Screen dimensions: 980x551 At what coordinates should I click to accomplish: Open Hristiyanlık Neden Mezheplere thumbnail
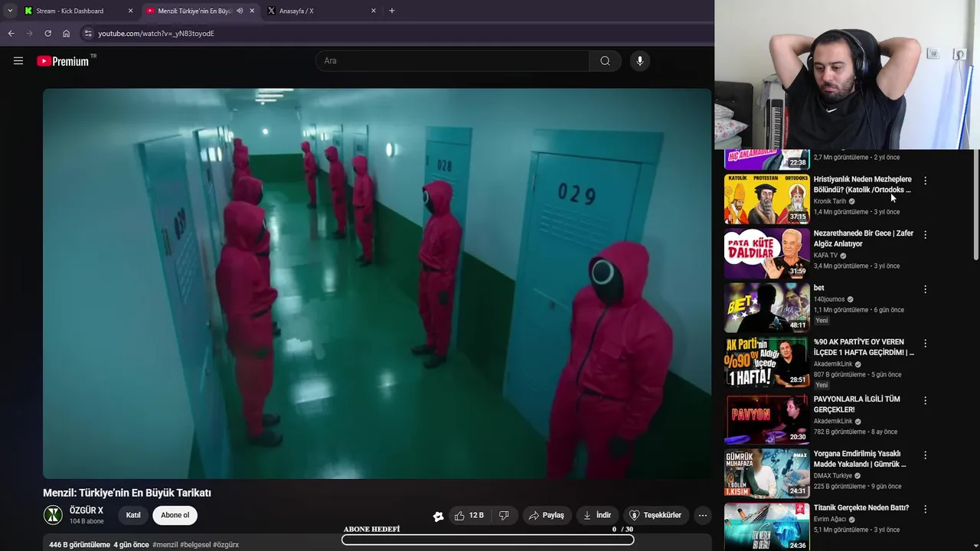766,199
